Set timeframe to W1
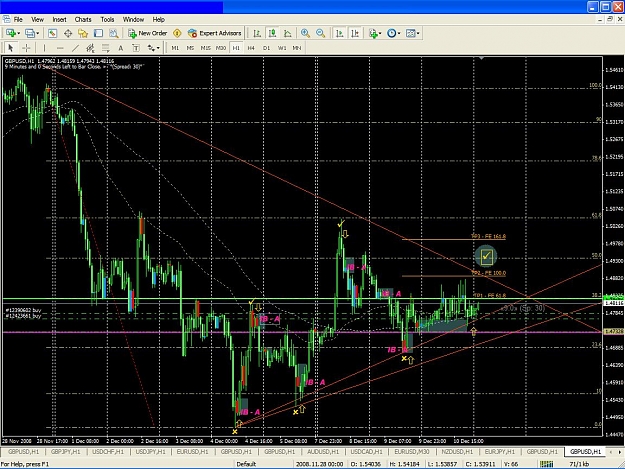This screenshot has width=625, height=469. pyautogui.click(x=282, y=48)
